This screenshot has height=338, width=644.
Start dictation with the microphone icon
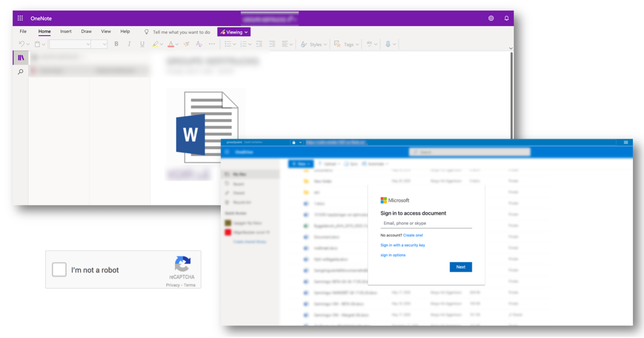(x=388, y=44)
